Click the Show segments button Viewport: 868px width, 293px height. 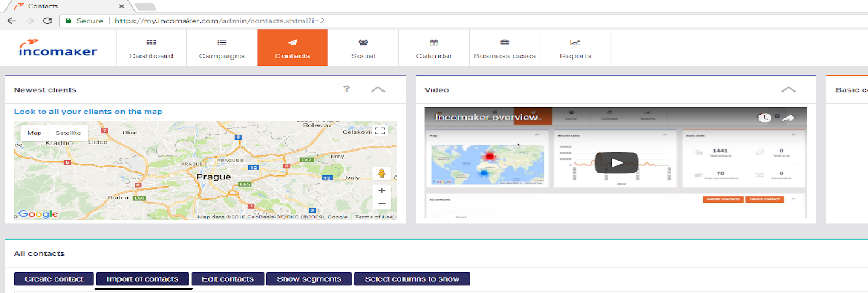coord(309,279)
